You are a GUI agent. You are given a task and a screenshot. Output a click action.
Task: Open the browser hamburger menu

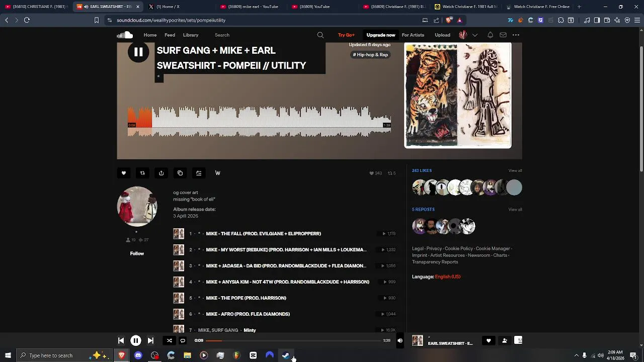637,20
